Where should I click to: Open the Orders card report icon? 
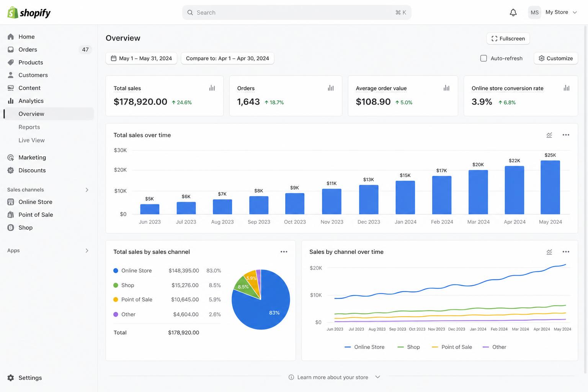tap(331, 88)
